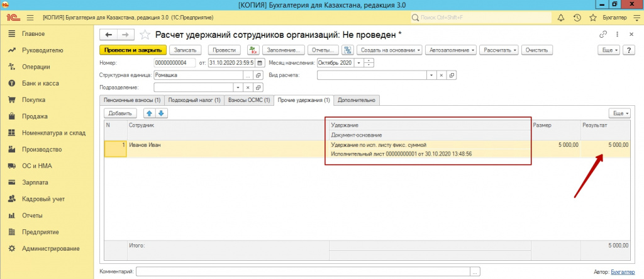Adjust month with Месяц начисления stepper
644x279 pixels.
369,63
